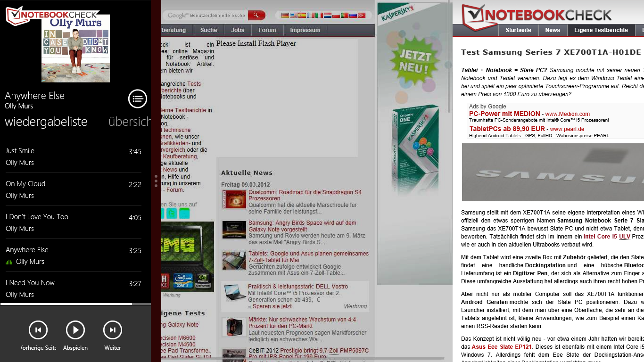
Task: Go to previous track in music player
Action: (38, 330)
